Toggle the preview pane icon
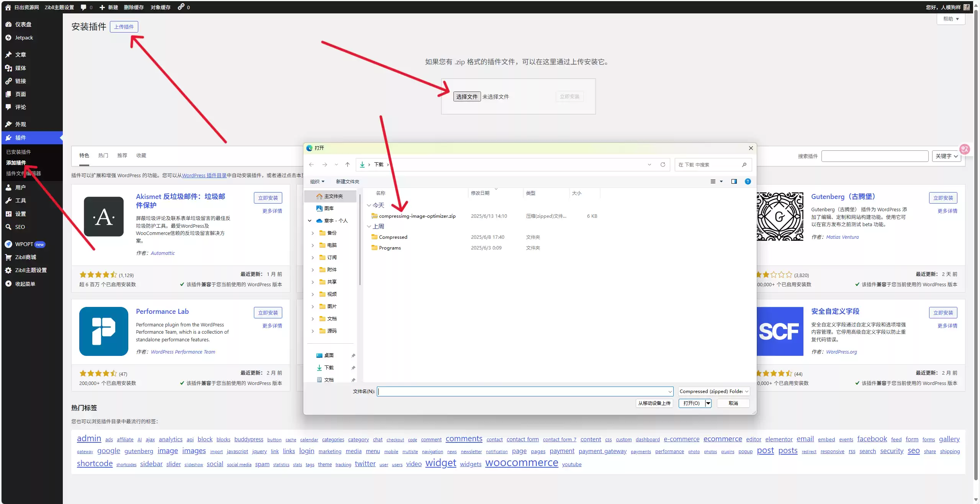This screenshot has height=504, width=980. point(734,181)
